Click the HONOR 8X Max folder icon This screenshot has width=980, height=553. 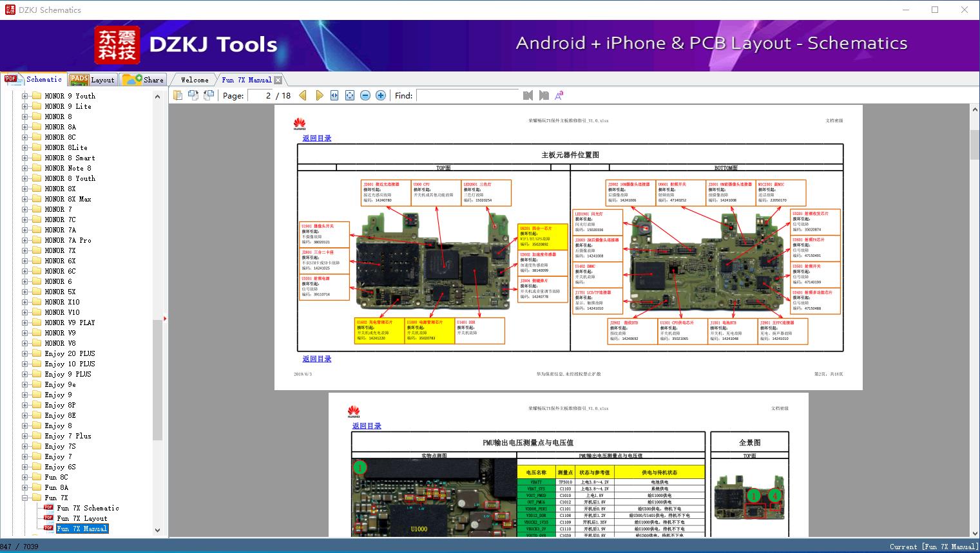(37, 199)
